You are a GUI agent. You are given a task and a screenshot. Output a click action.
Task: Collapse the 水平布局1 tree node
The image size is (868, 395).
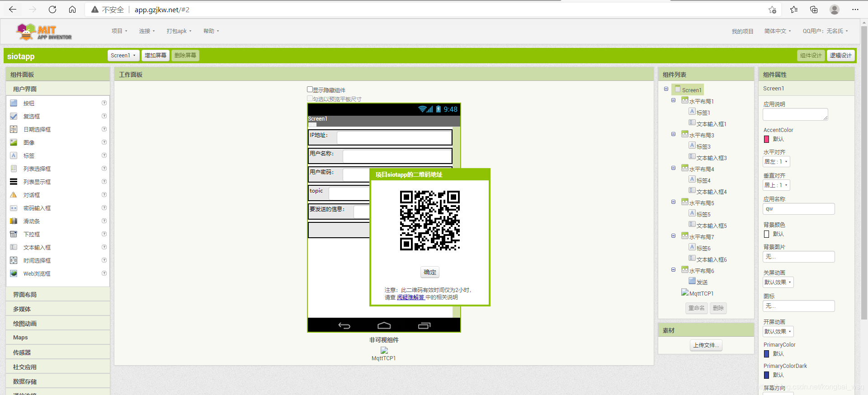click(673, 100)
